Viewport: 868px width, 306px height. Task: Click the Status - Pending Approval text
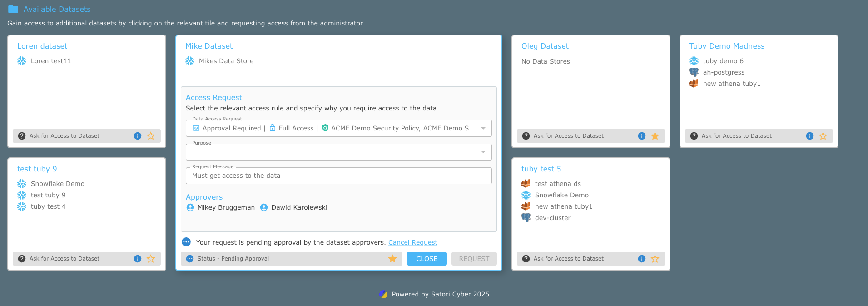pyautogui.click(x=233, y=259)
